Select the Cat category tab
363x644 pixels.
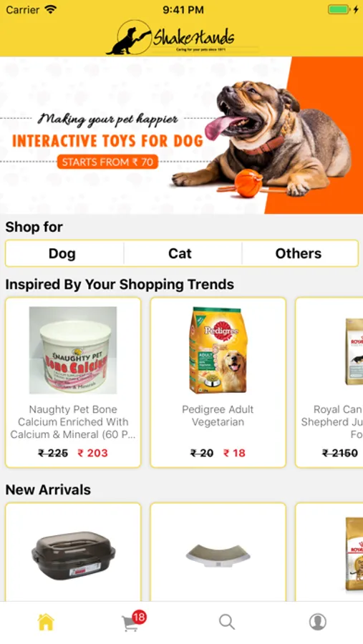tap(180, 253)
